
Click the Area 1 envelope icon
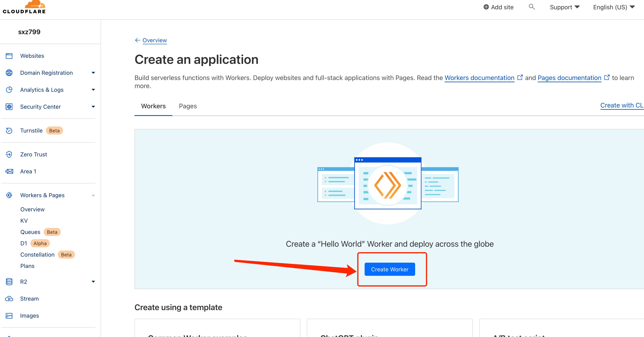(x=9, y=171)
